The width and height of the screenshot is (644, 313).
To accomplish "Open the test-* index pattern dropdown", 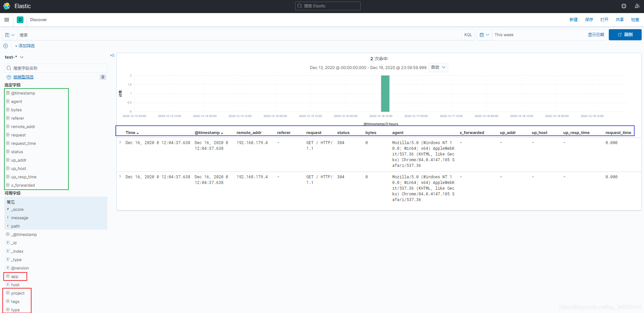I will (x=14, y=57).
